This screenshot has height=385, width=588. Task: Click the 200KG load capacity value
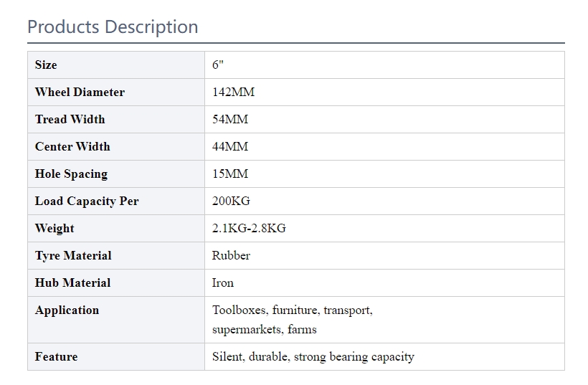231,201
